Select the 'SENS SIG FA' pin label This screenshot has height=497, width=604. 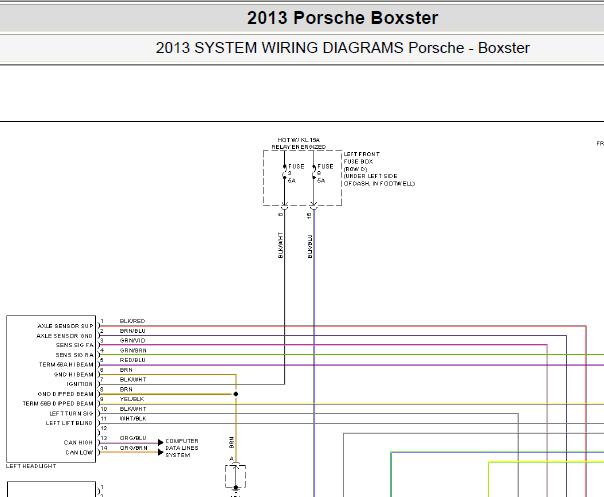point(75,345)
